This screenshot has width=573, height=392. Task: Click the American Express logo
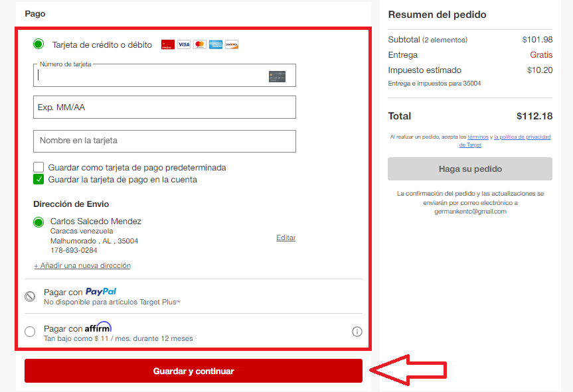click(216, 44)
